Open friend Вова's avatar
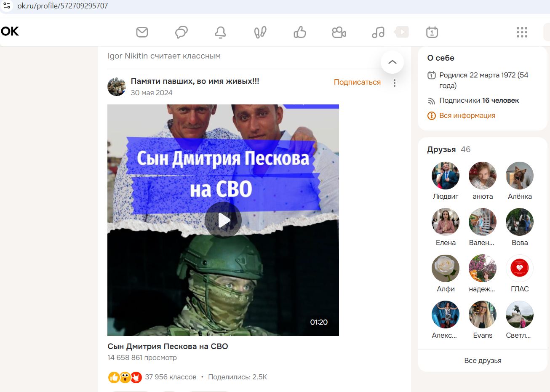550x392 pixels. tap(520, 222)
